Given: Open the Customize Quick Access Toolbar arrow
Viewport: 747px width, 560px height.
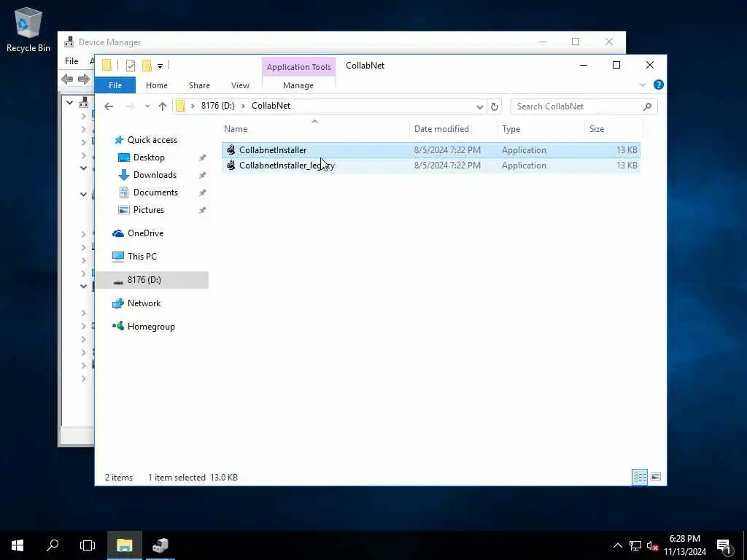Looking at the screenshot, I should click(160, 66).
